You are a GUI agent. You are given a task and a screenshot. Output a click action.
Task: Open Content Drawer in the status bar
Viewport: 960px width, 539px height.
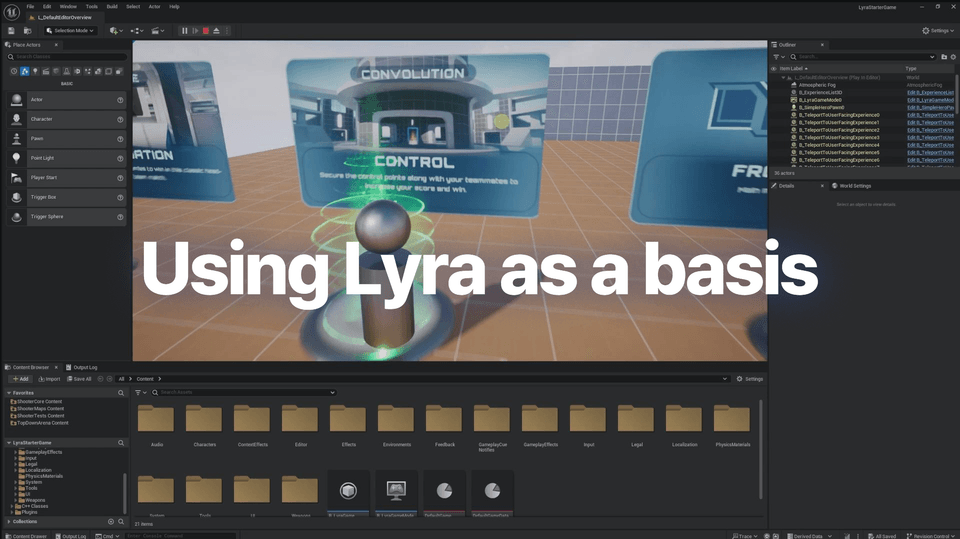pyautogui.click(x=26, y=536)
